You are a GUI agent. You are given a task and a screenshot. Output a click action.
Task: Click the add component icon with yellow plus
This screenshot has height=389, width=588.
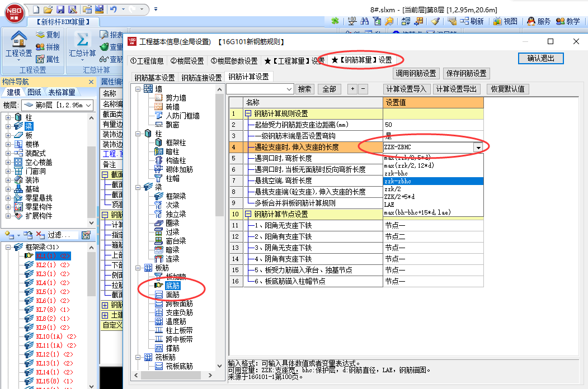9,235
